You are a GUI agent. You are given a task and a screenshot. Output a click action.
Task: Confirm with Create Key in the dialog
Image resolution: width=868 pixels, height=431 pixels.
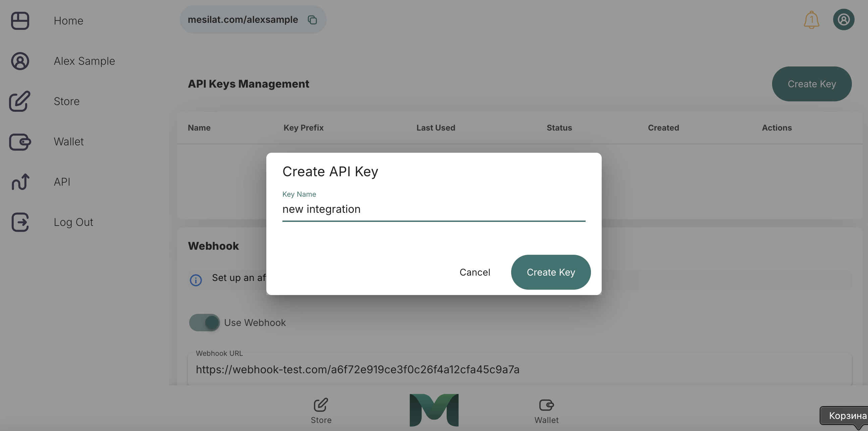click(x=551, y=272)
